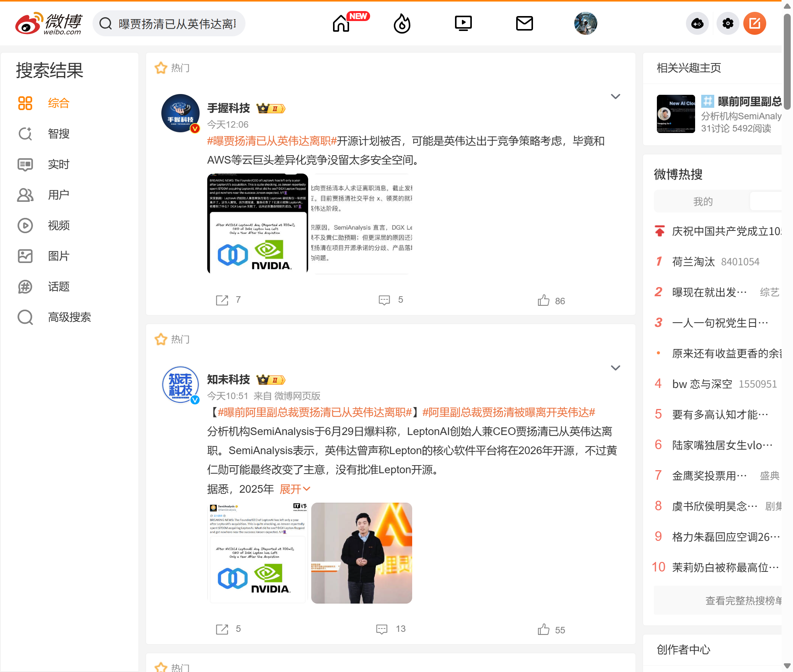Open 手握科技 username link

228,109
